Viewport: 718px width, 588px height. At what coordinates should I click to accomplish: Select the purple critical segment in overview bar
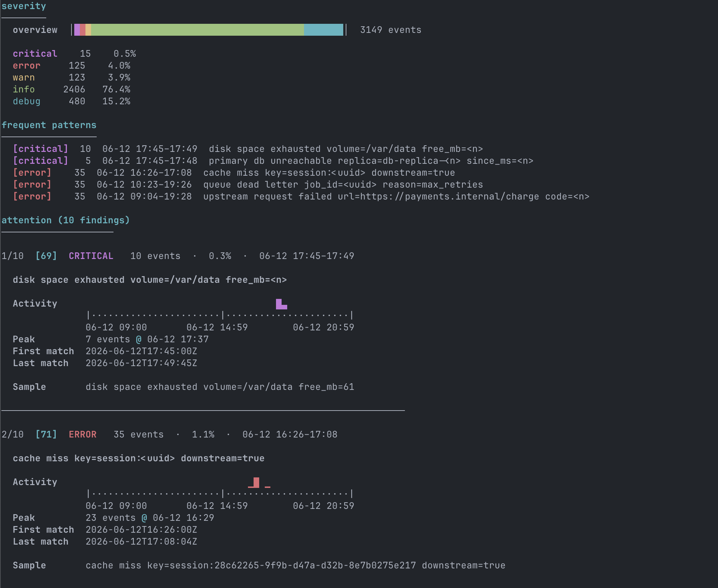click(x=77, y=30)
